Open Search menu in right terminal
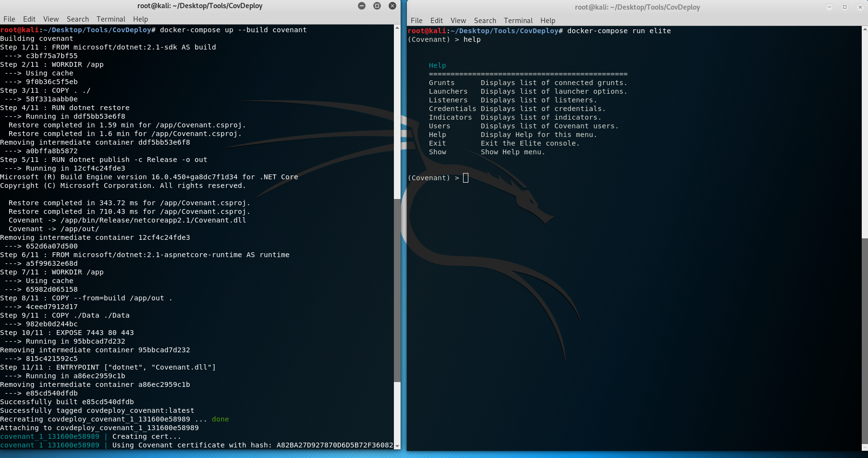This screenshot has height=458, width=868. 485,21
